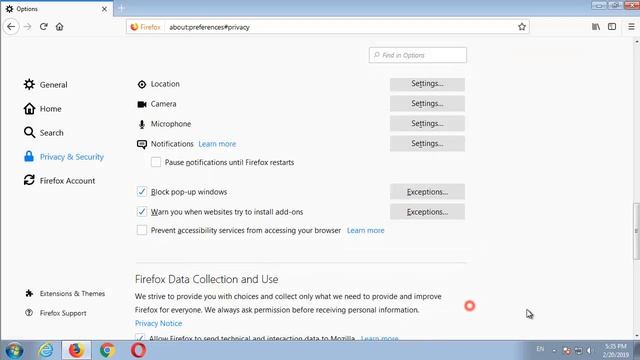Follow Learn more link for accessibility services
This screenshot has width=640, height=360.
pyautogui.click(x=365, y=231)
